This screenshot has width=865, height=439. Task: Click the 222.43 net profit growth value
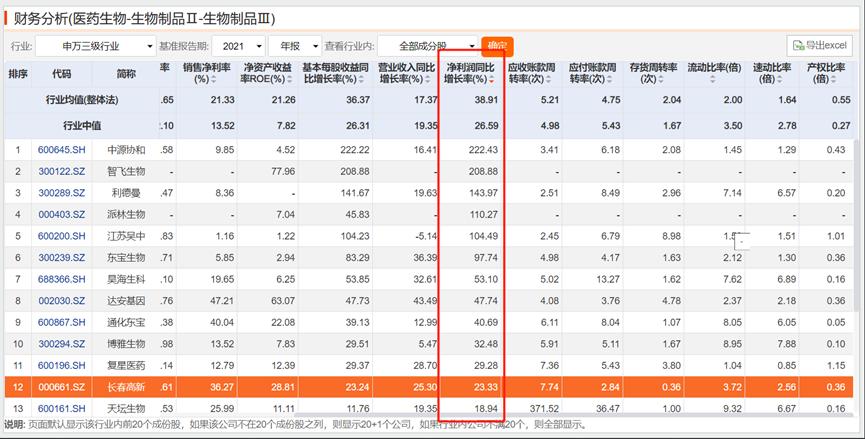[x=484, y=150]
